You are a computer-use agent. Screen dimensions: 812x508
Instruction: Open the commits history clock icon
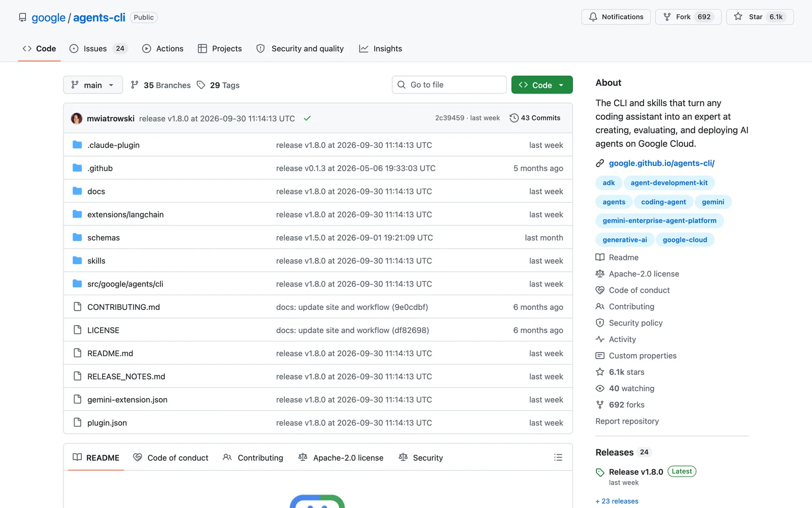514,118
